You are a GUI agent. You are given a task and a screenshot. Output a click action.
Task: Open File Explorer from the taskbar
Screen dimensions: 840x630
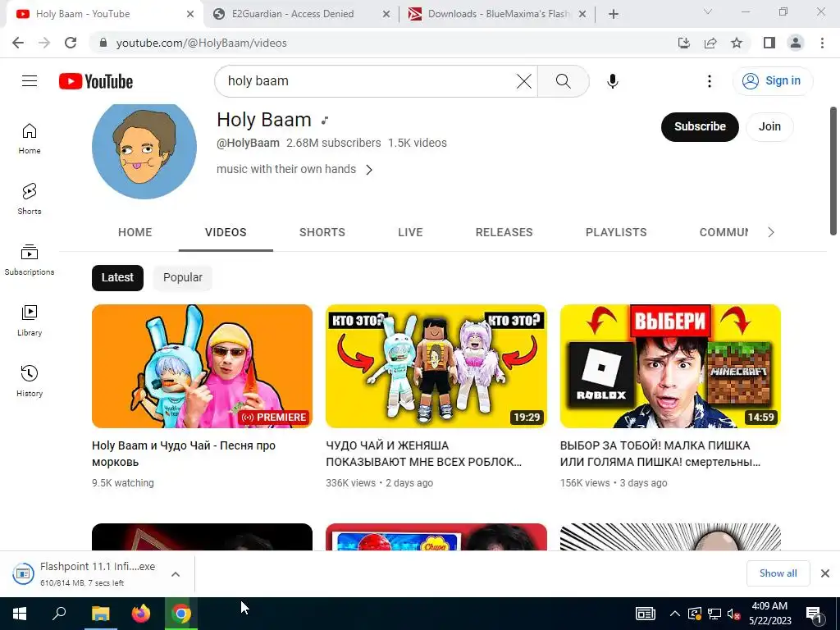100,614
